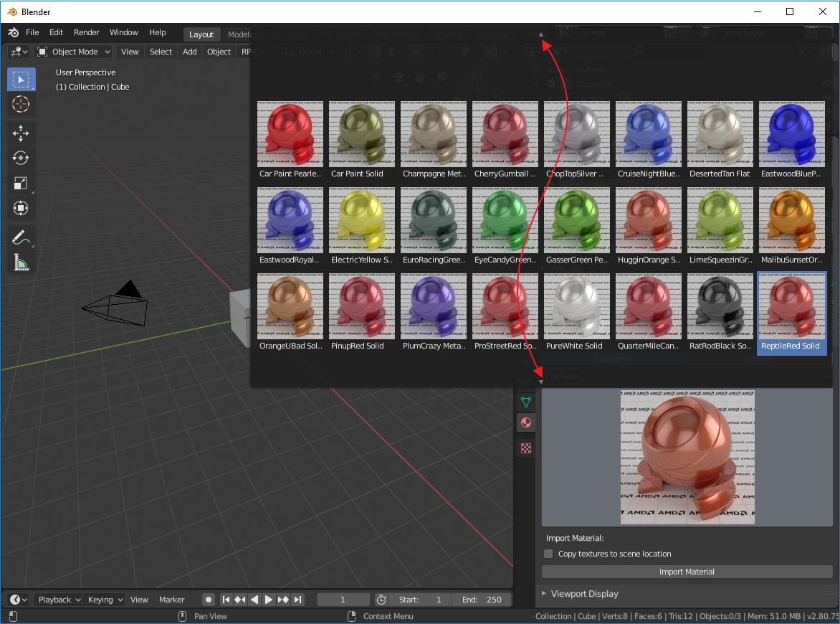Jump to the end frame
Image resolution: width=840 pixels, height=624 pixels.
298,600
